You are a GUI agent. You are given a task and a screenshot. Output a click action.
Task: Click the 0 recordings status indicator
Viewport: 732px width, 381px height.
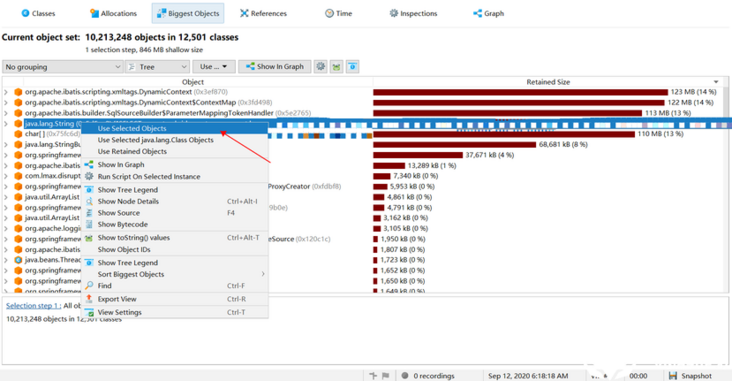(428, 376)
